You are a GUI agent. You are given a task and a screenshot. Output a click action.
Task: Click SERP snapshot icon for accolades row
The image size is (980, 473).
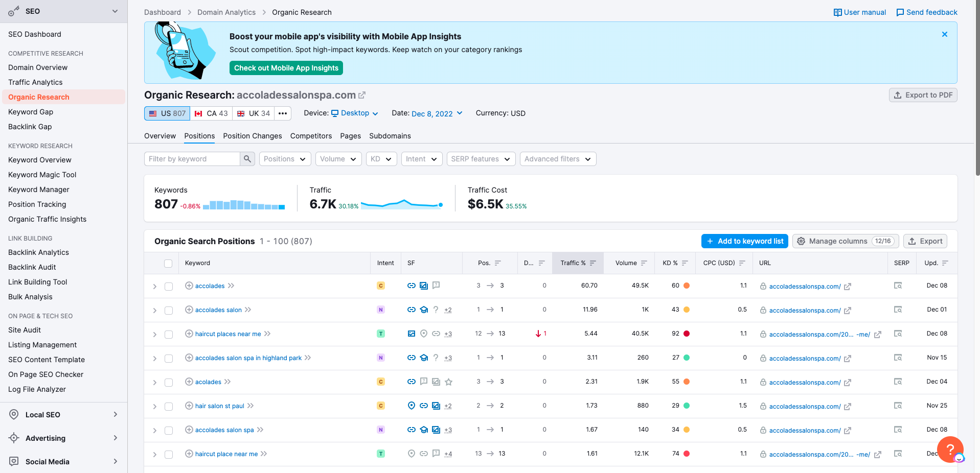898,286
